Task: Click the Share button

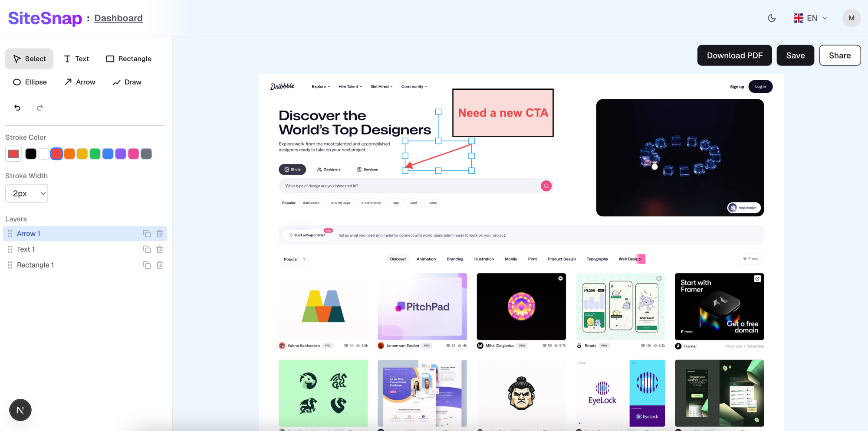Action: click(839, 56)
